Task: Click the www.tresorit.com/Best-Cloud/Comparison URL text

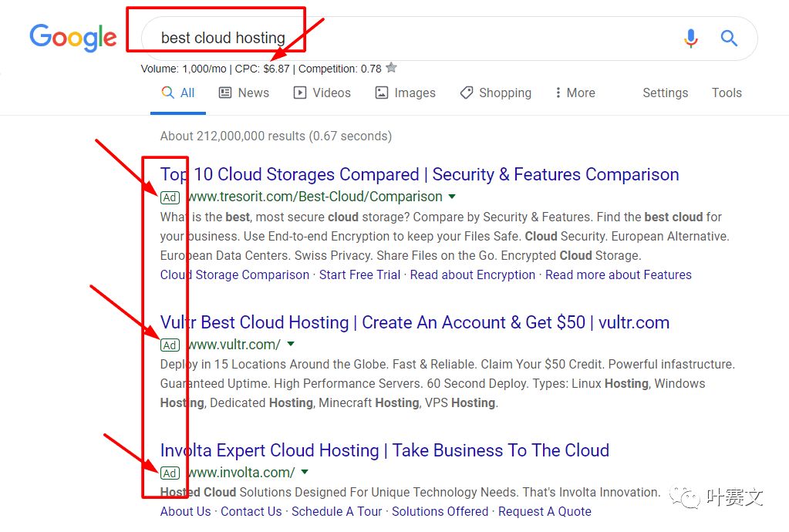Action: (315, 197)
